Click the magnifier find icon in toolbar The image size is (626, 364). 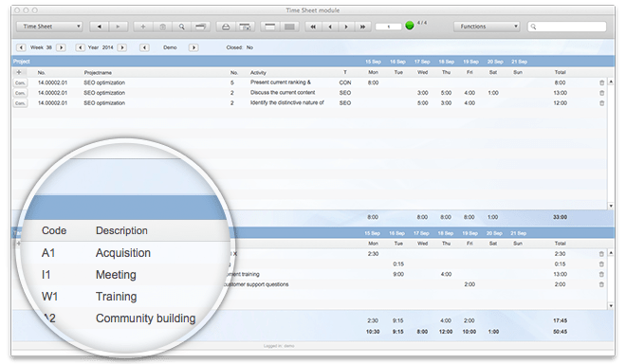point(182,27)
